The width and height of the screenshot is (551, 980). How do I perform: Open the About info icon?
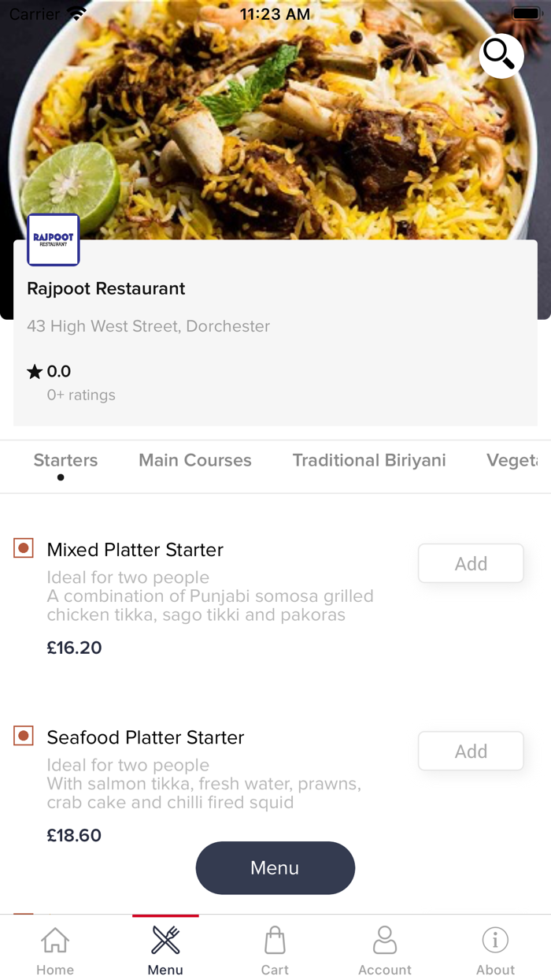[494, 941]
